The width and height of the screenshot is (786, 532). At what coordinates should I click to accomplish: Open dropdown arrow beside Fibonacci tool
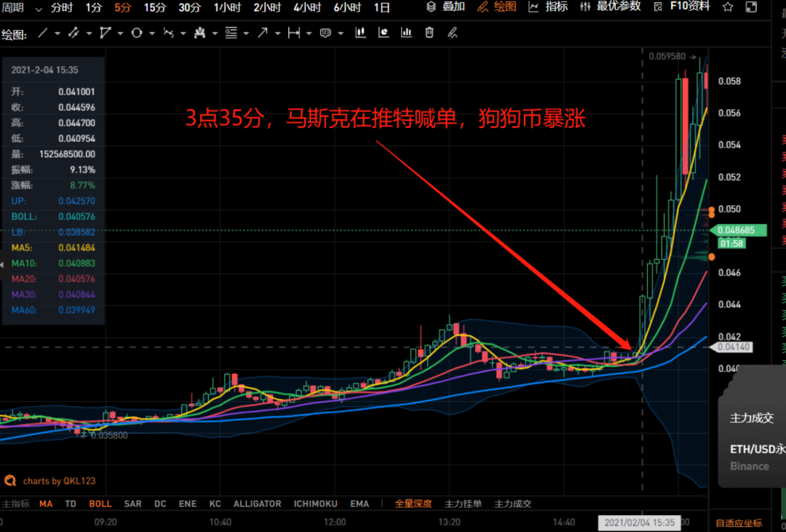click(246, 33)
